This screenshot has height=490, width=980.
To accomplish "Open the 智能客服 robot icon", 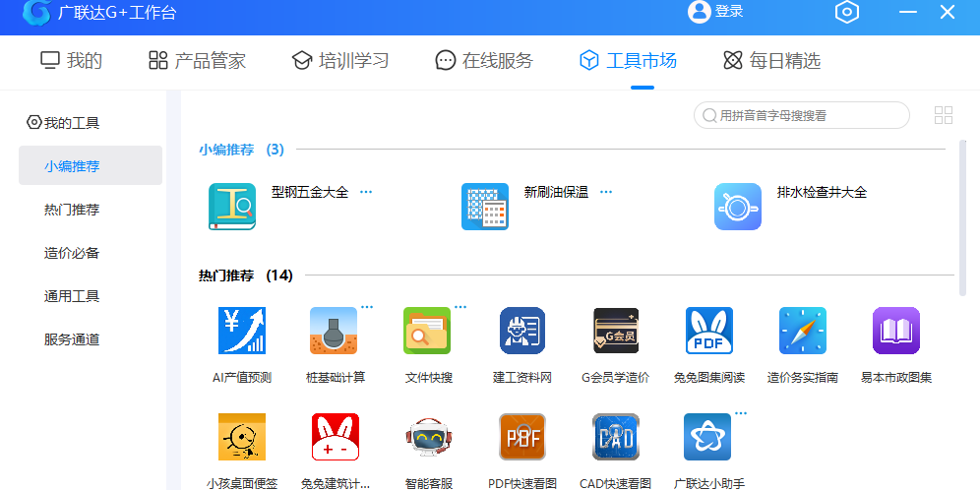I will coord(429,437).
